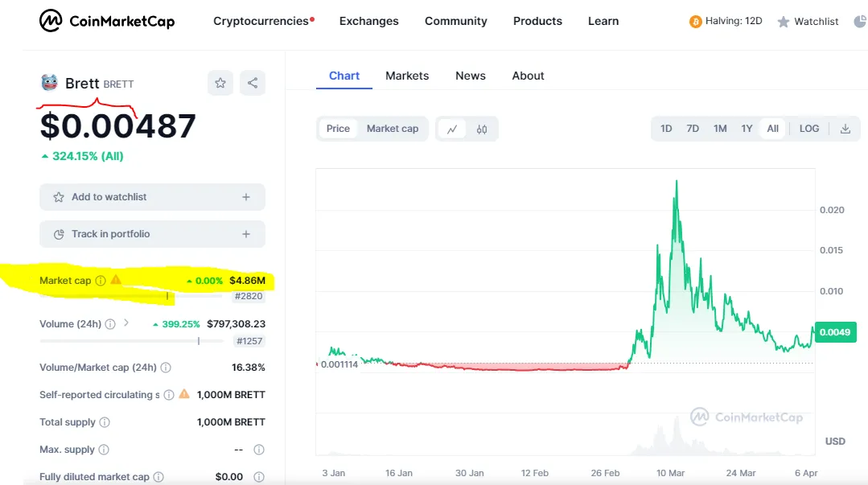Open Learn menu
Screen dimensions: 868x485
[x=603, y=21]
